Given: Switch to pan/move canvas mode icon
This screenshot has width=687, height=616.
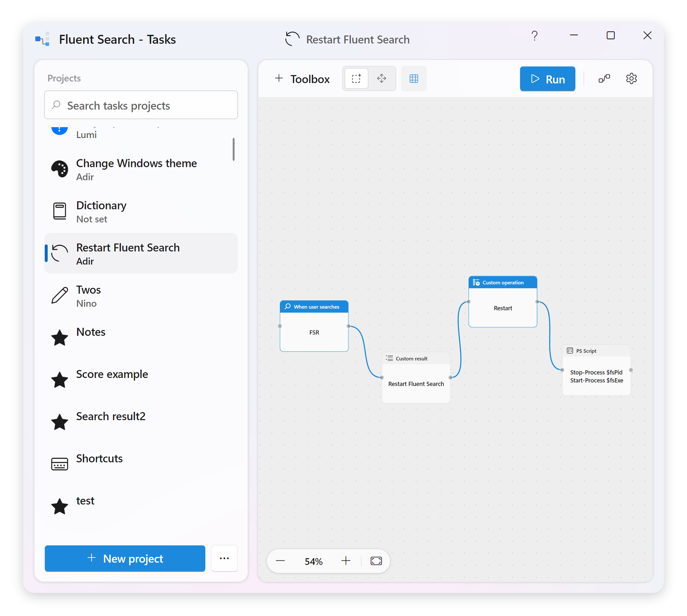Looking at the screenshot, I should coord(381,78).
